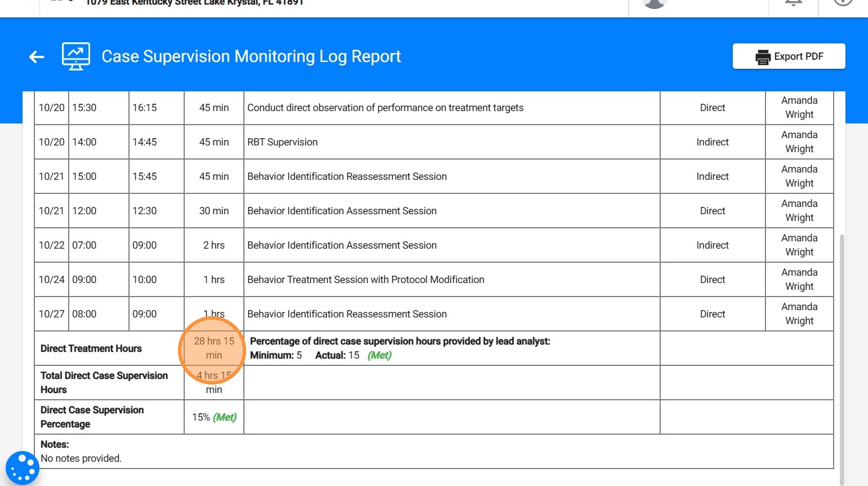Open the round cookie settings icon

tap(22, 468)
